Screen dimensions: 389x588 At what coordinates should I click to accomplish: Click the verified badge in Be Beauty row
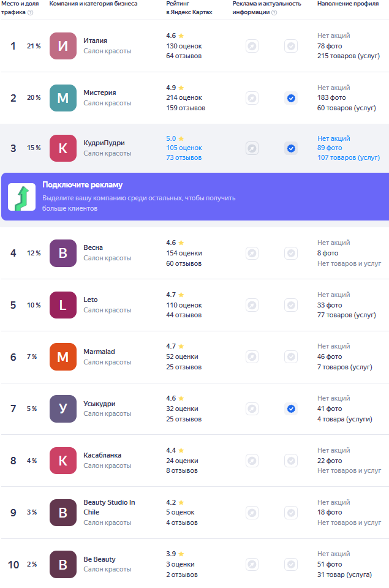[x=291, y=564]
